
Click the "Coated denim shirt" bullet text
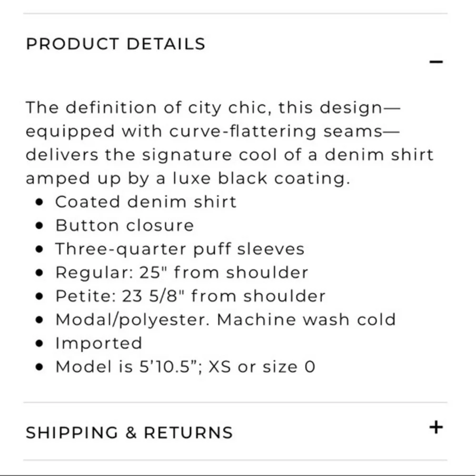click(x=146, y=202)
